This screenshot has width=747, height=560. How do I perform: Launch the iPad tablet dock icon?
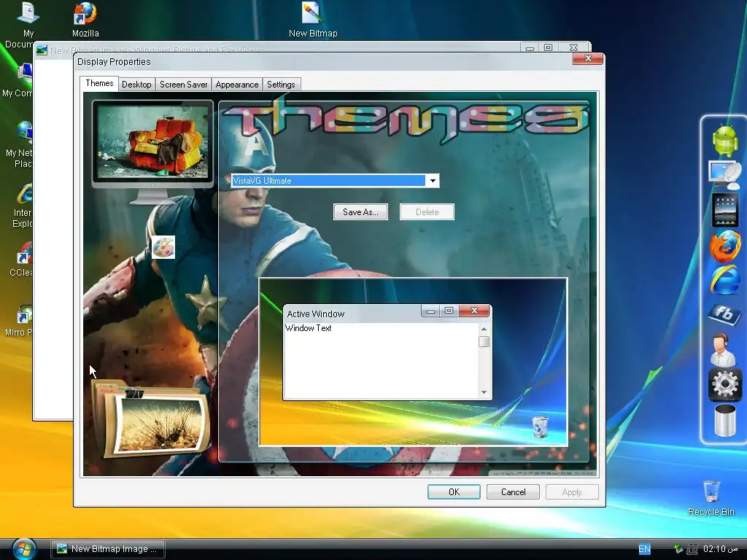[724, 209]
